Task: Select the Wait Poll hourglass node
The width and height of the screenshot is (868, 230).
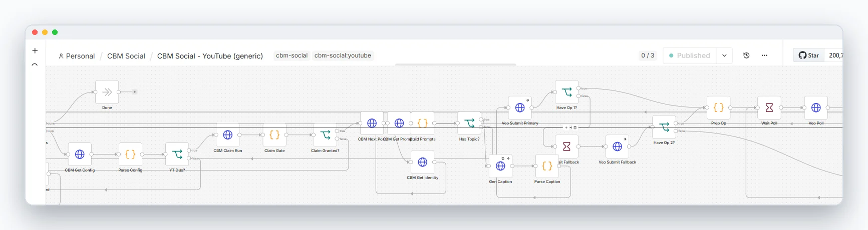Action: pyautogui.click(x=769, y=107)
